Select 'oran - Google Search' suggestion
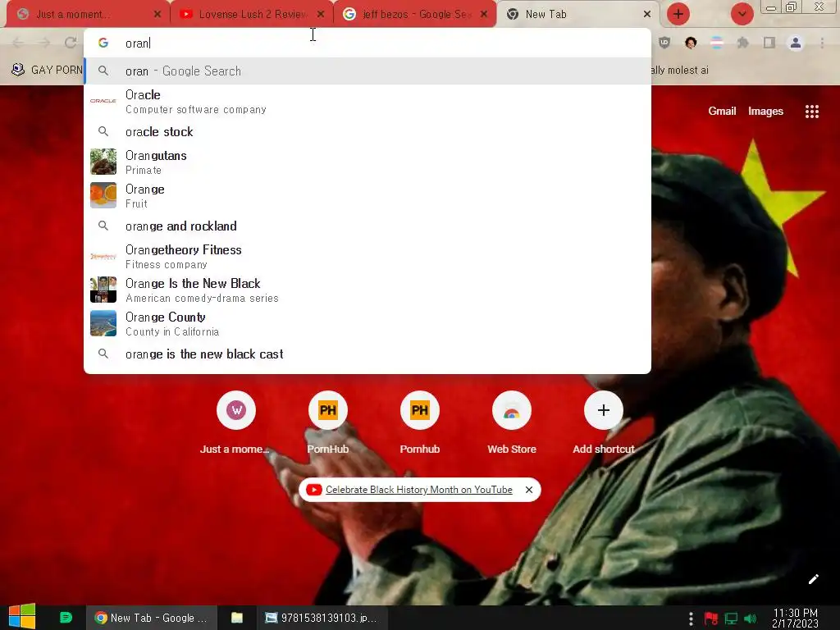The image size is (840, 630). (367, 71)
